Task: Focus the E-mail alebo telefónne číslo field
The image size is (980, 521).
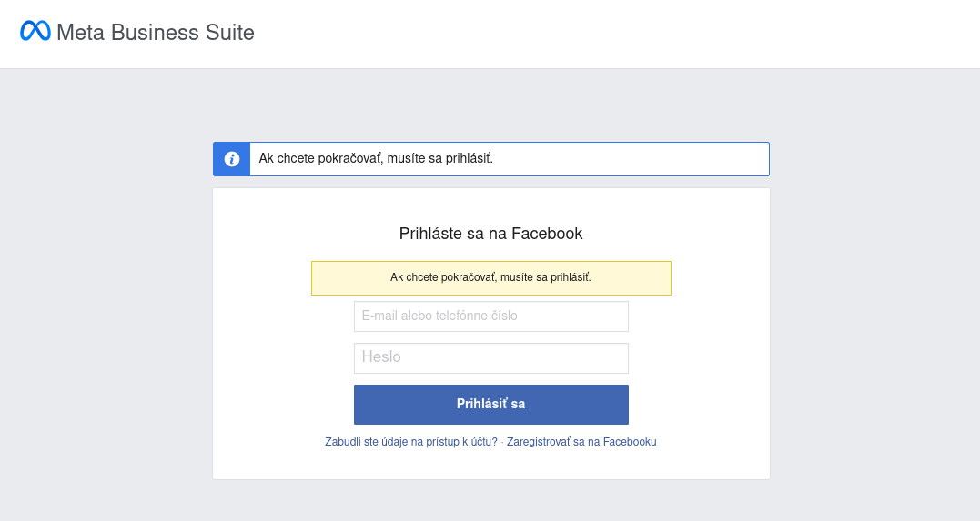Action: tap(490, 316)
